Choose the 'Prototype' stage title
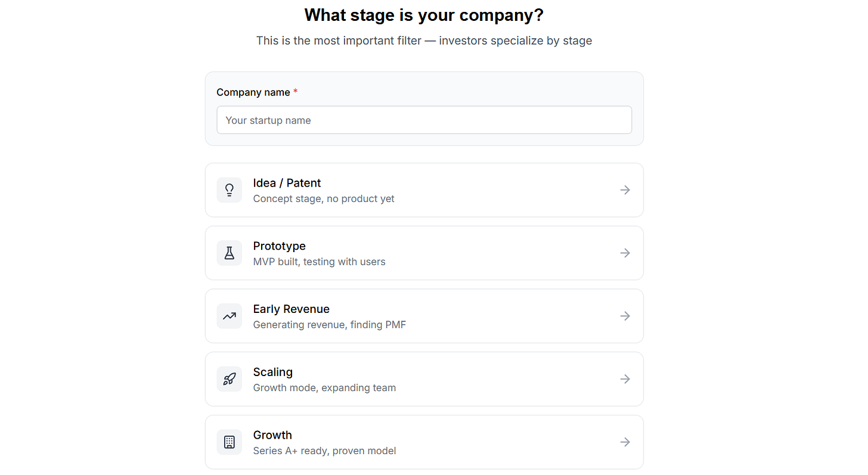 click(279, 246)
